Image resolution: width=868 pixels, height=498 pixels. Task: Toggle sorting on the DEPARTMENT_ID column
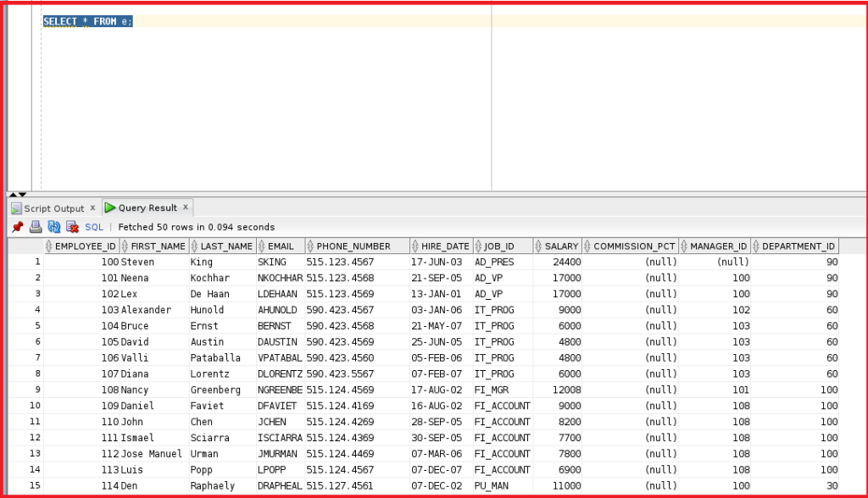[x=754, y=246]
